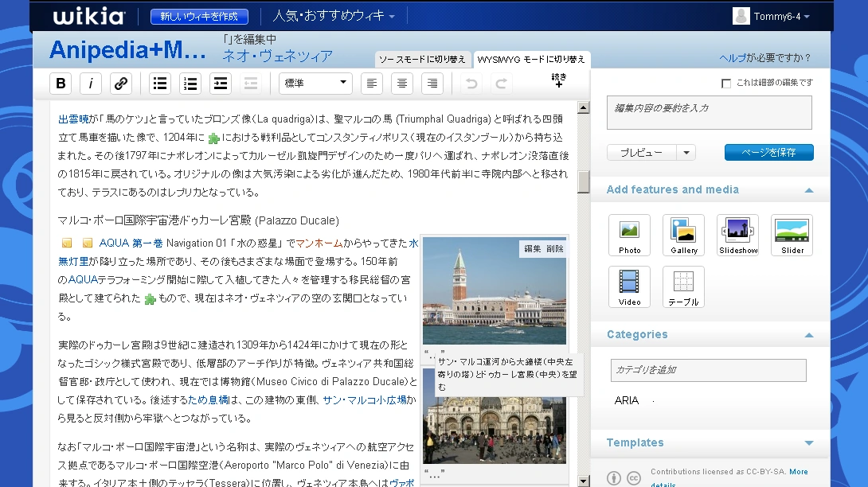Check the minor edit (細部の編集) checkbox

click(x=725, y=83)
